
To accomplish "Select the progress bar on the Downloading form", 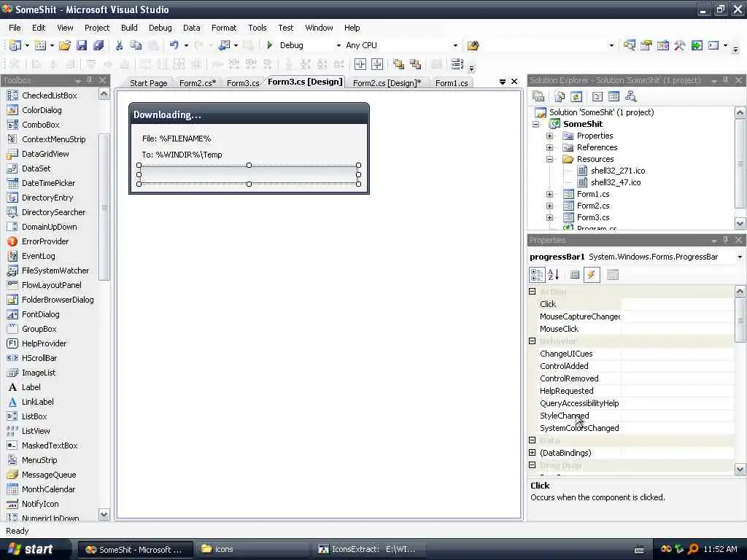I will [x=249, y=175].
